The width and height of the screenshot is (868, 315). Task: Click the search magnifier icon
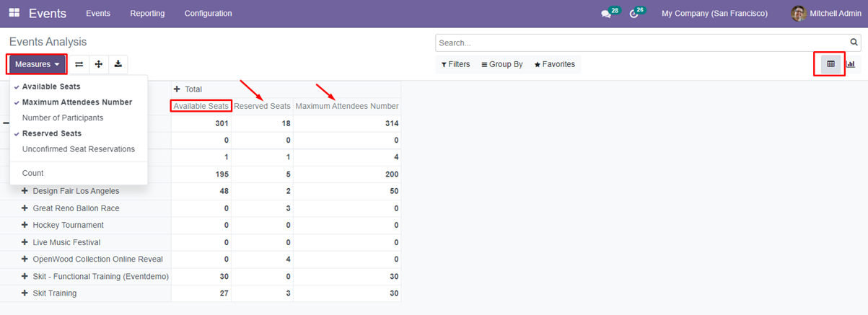(854, 43)
